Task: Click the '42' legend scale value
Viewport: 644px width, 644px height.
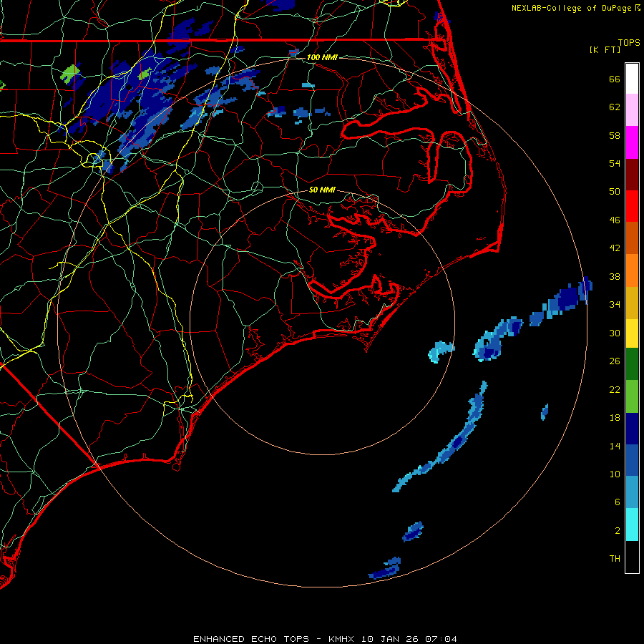Action: tap(615, 248)
